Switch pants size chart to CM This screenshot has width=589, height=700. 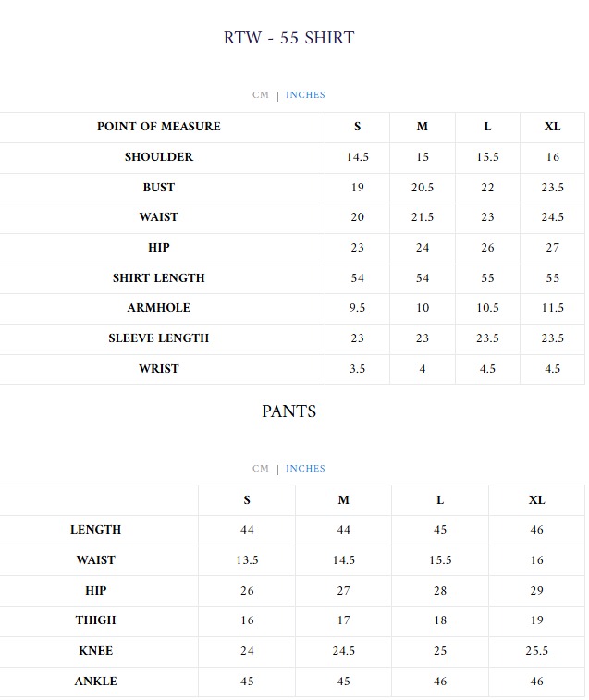tap(261, 469)
